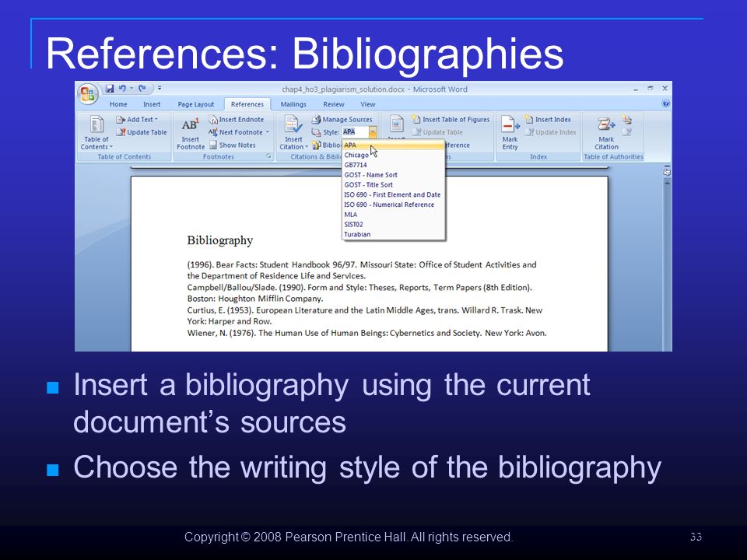This screenshot has height=560, width=747.
Task: Switch to Home tab
Action: (x=118, y=104)
